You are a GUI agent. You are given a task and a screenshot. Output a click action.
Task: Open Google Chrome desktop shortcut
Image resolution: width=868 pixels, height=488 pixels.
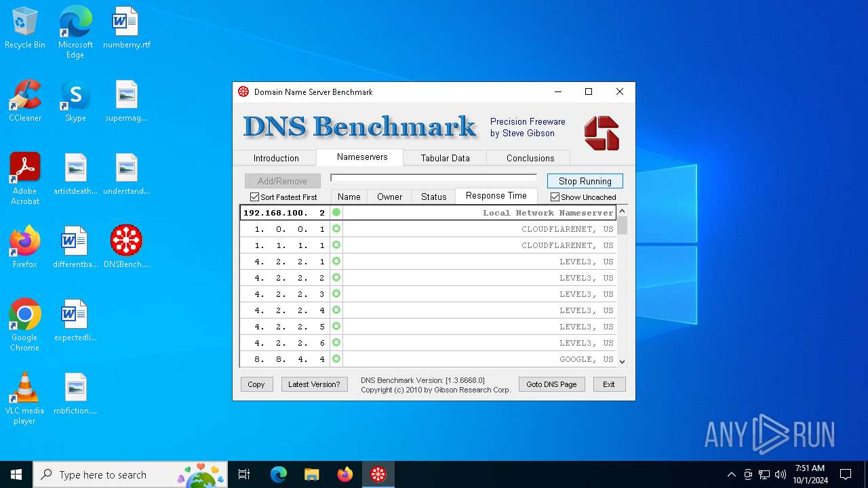click(x=25, y=325)
